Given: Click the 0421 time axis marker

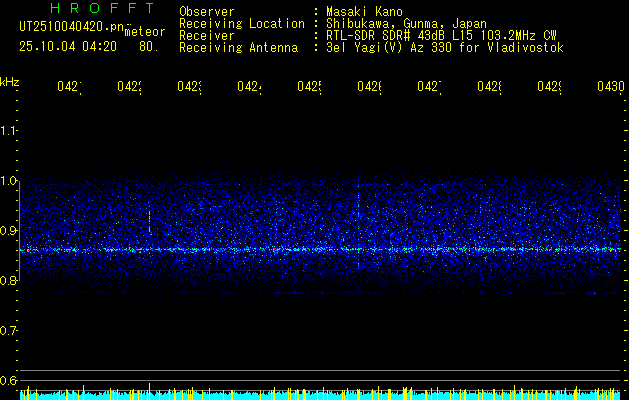Looking at the screenshot, I should 69,87.
